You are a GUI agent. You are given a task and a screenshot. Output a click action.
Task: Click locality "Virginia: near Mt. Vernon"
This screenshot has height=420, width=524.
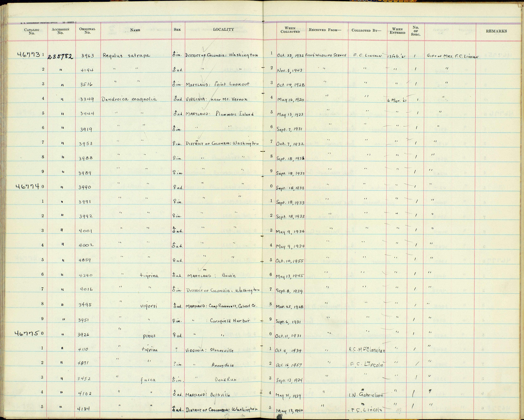tap(217, 99)
